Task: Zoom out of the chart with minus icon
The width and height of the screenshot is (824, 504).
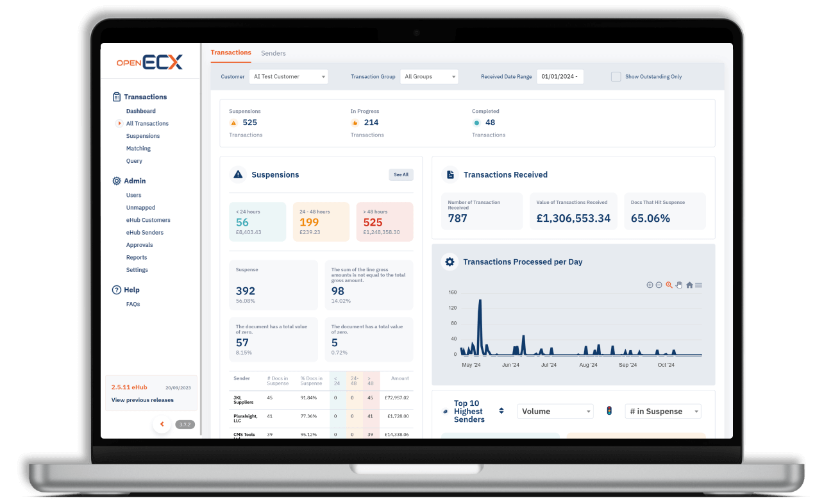Action: click(659, 285)
